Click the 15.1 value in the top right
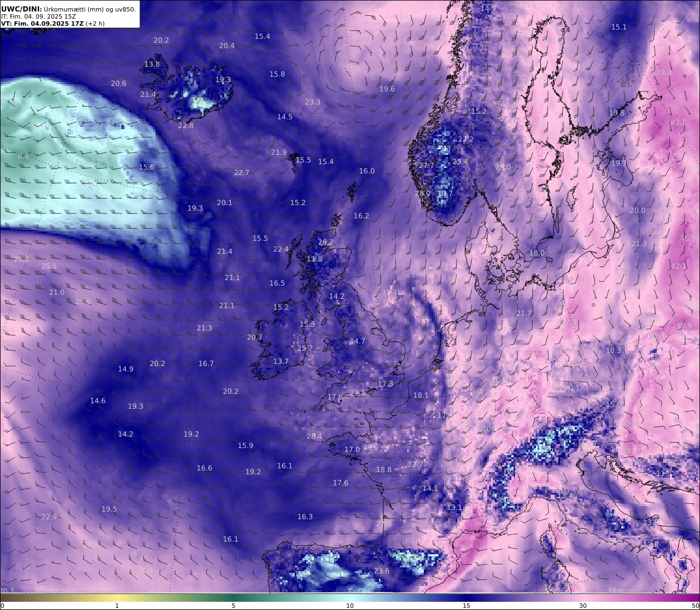 [x=619, y=27]
